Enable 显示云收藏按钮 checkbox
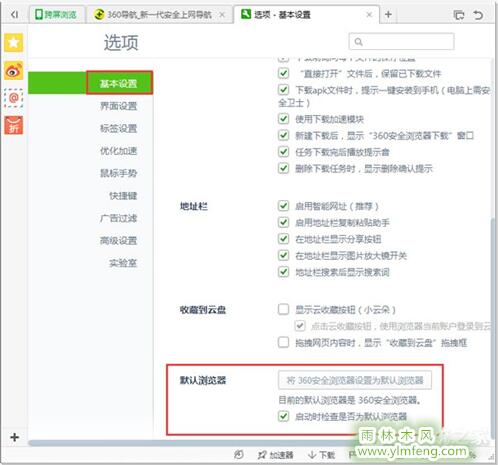 pos(283,309)
